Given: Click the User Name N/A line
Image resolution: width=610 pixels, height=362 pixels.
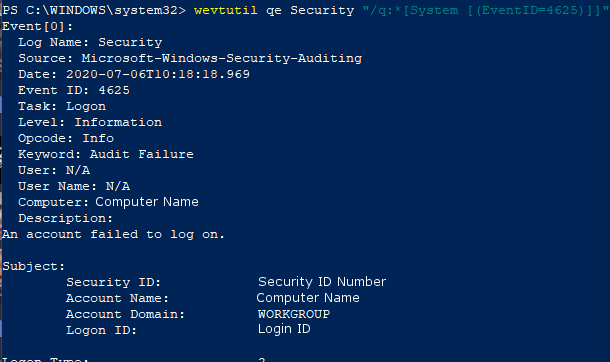Looking at the screenshot, I should tap(74, 186).
